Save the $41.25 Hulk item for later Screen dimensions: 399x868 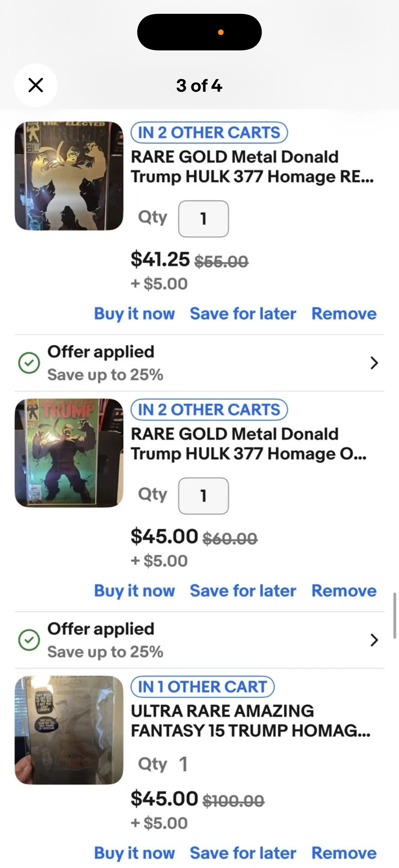tap(243, 314)
